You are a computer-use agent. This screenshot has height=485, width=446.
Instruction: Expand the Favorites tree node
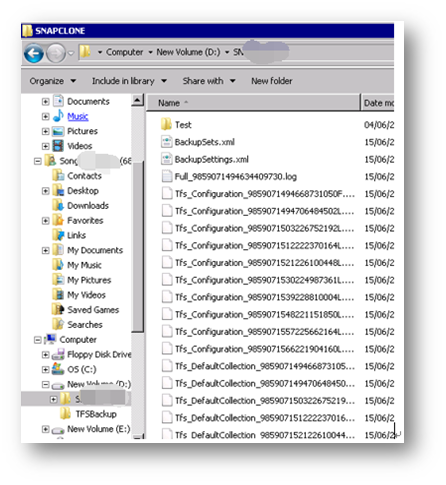(45, 221)
